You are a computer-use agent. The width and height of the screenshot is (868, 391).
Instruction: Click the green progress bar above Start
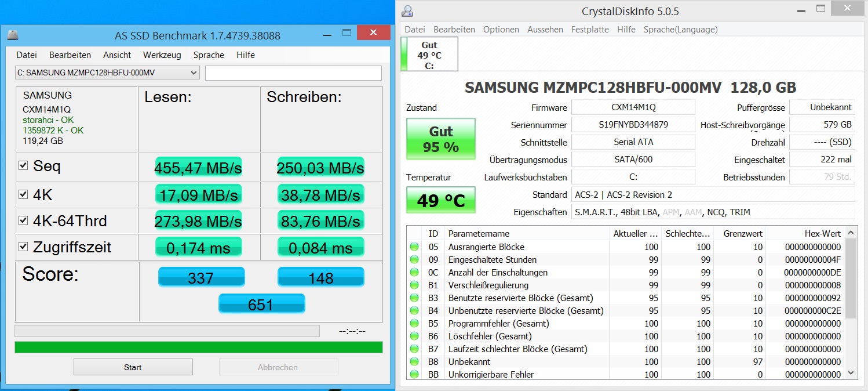coord(199,347)
